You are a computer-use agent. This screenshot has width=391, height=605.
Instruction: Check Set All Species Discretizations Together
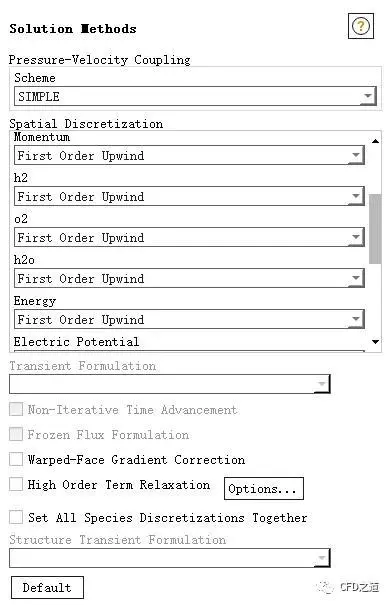point(16,517)
